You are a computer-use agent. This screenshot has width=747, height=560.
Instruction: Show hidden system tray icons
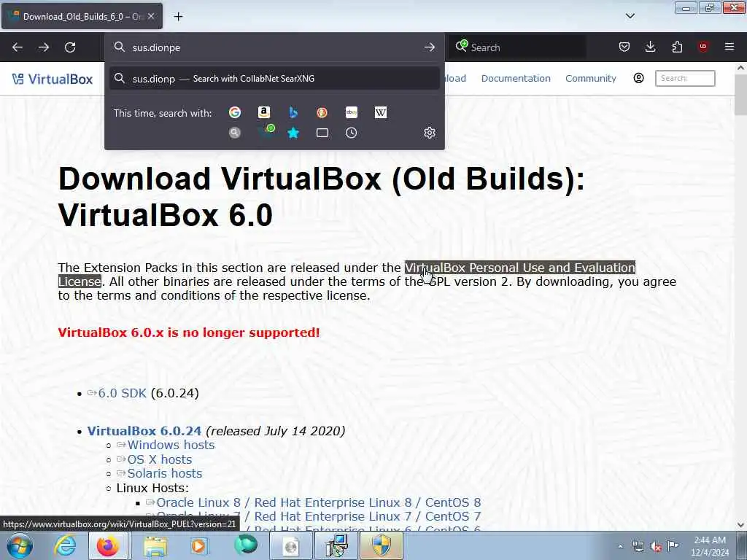pyautogui.click(x=620, y=546)
